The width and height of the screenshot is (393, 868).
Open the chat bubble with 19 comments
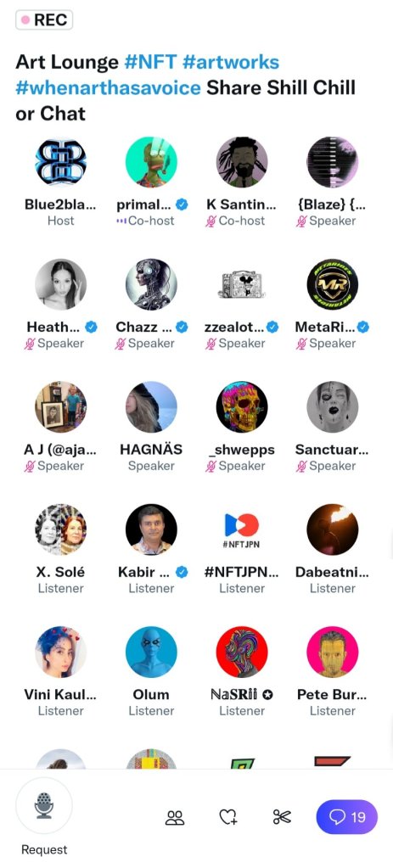click(x=347, y=816)
